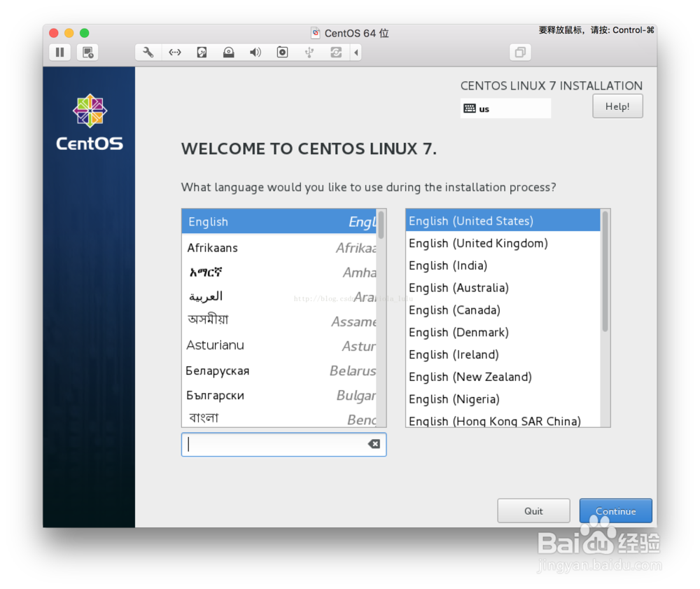Maximize the CentOS VM window
The image size is (700, 589).
85,33
